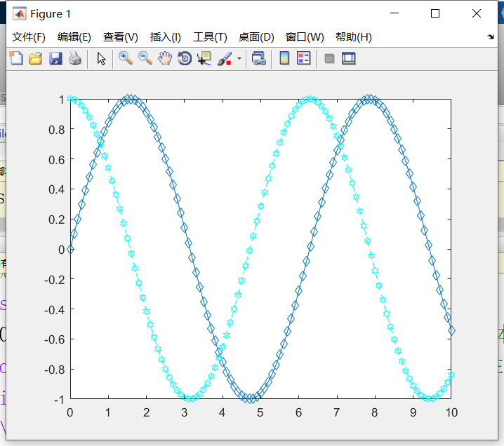
Task: Save the figure using the floppy disk icon
Action: tap(55, 58)
